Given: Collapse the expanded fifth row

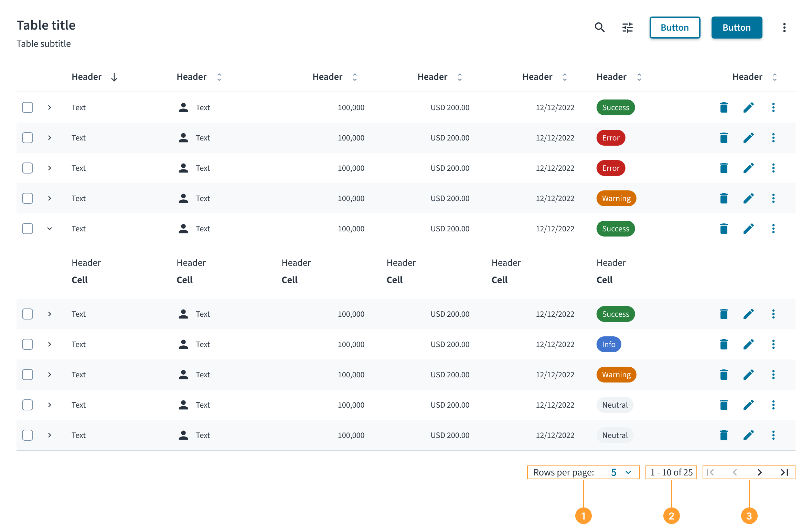Looking at the screenshot, I should (50, 228).
